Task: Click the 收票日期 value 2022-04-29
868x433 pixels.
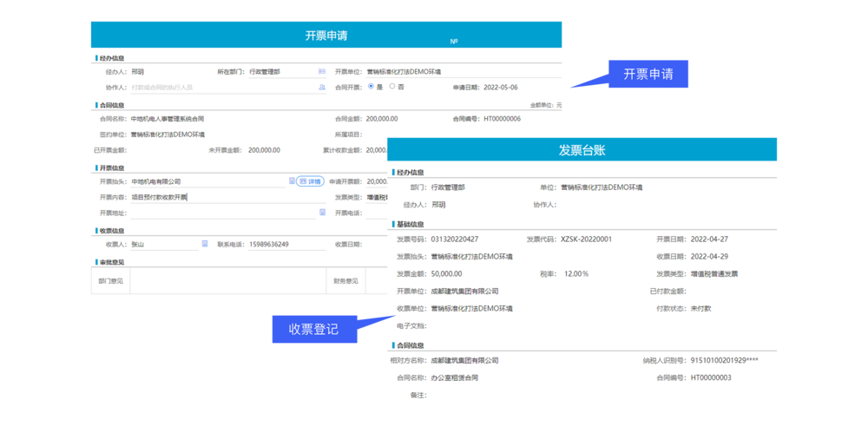Action: (x=709, y=256)
